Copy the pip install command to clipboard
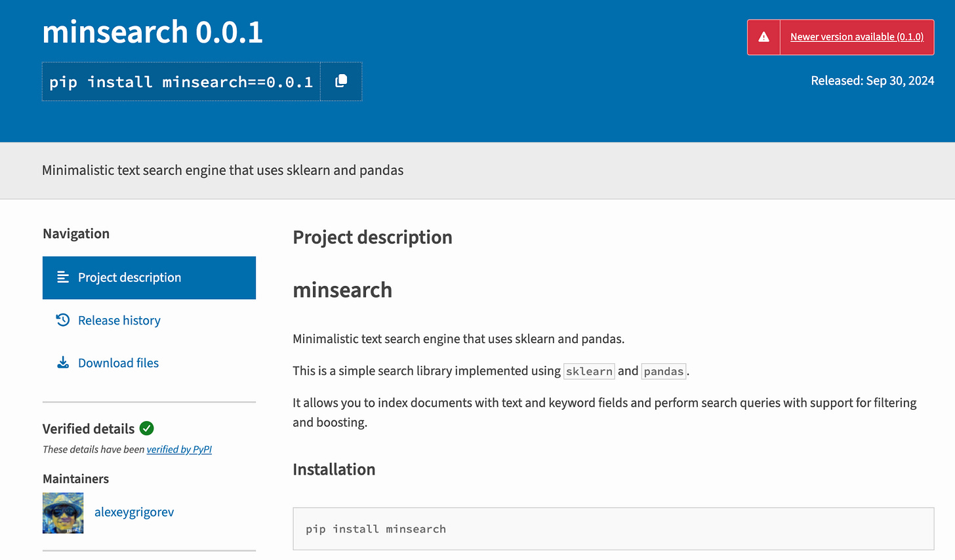Image resolution: width=955 pixels, height=560 pixels. click(341, 81)
